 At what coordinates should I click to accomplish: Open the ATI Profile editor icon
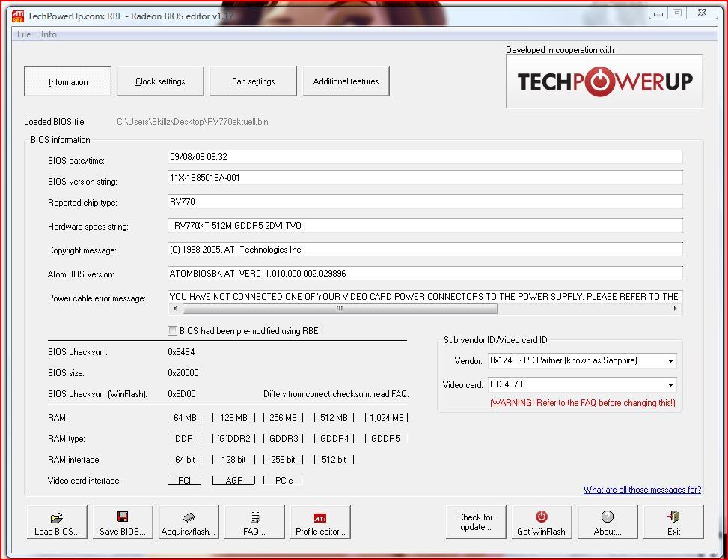pos(320,518)
